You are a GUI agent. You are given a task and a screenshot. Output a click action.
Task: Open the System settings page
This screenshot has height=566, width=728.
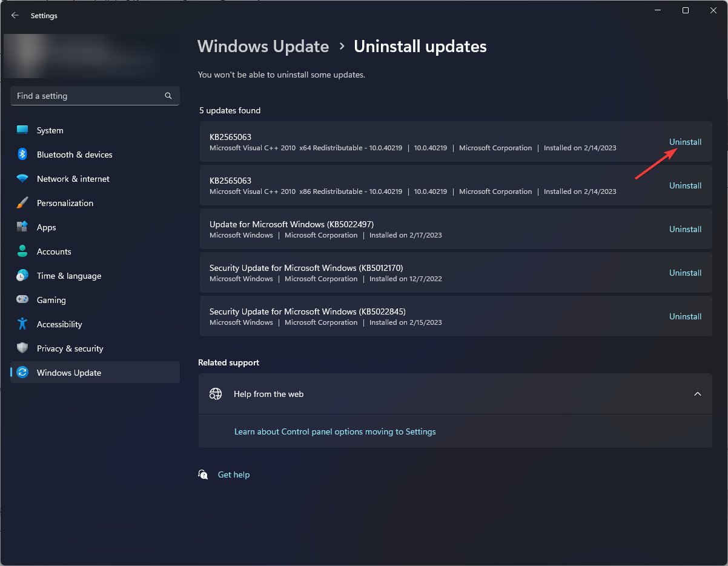tap(95, 130)
